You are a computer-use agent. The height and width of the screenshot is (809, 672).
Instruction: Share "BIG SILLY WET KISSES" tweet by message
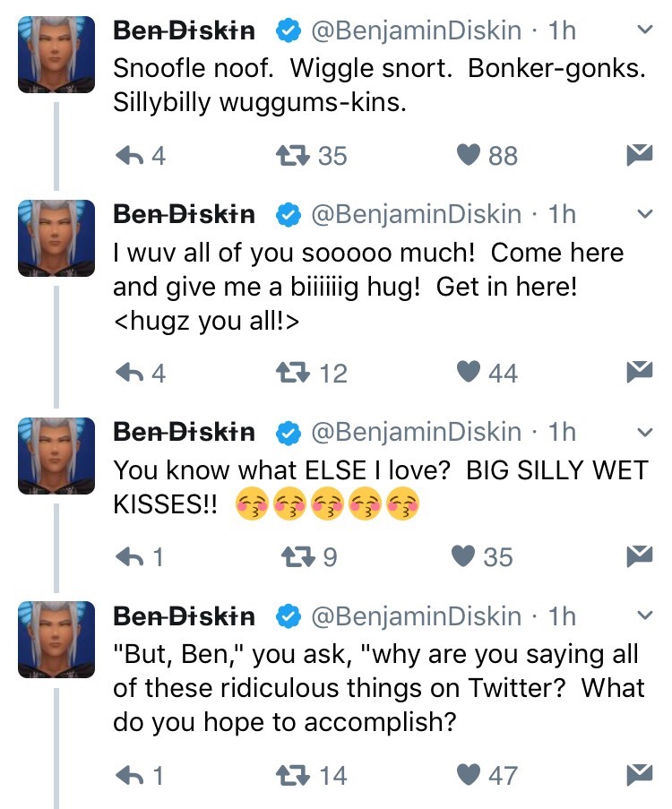pyautogui.click(x=637, y=557)
